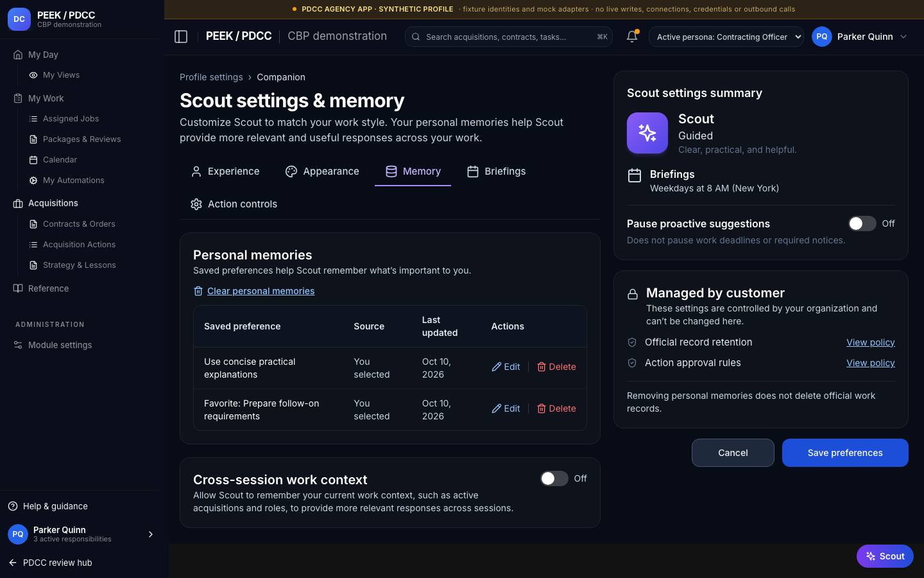Enable Cross-session work context switch
Screen dimensions: 924x578
[554, 478]
